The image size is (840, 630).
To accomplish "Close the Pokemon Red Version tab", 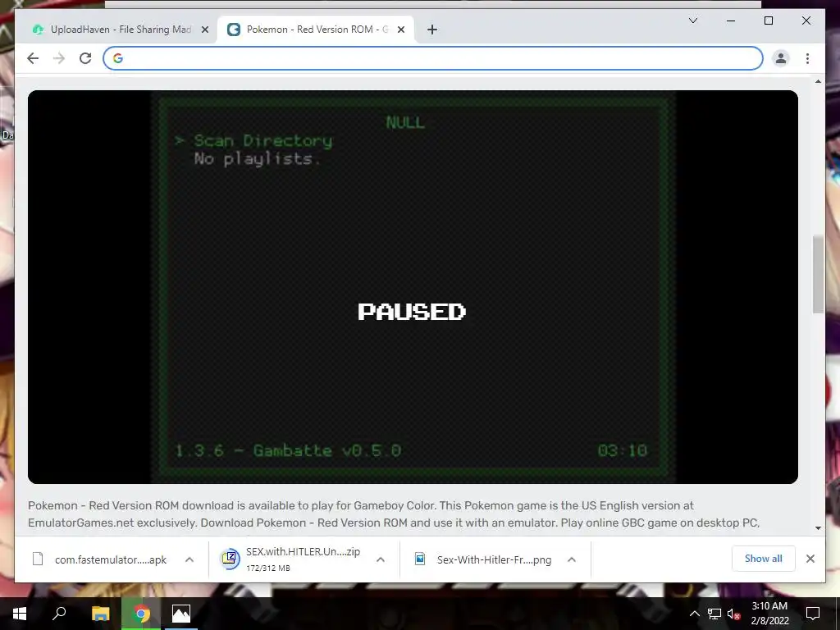I will click(x=400, y=30).
